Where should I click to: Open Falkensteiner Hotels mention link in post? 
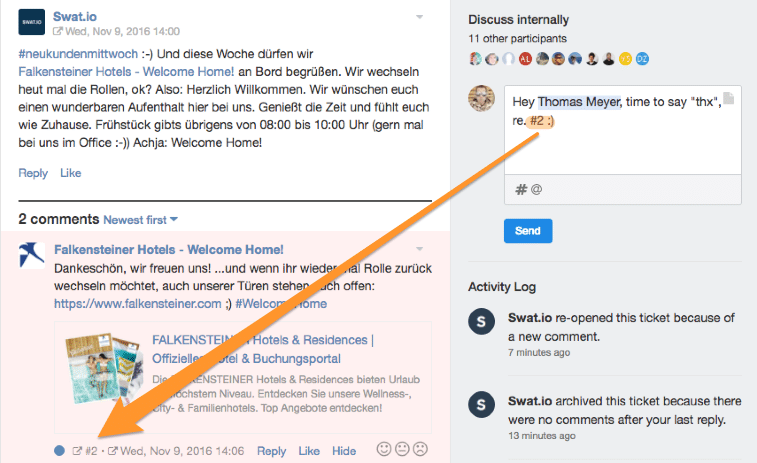[126, 71]
